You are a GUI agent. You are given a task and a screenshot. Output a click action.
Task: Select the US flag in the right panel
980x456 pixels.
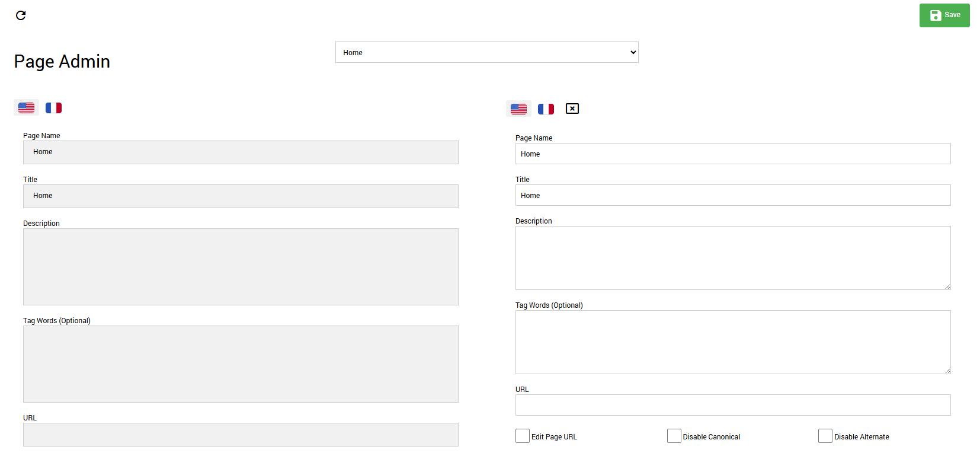(x=518, y=109)
